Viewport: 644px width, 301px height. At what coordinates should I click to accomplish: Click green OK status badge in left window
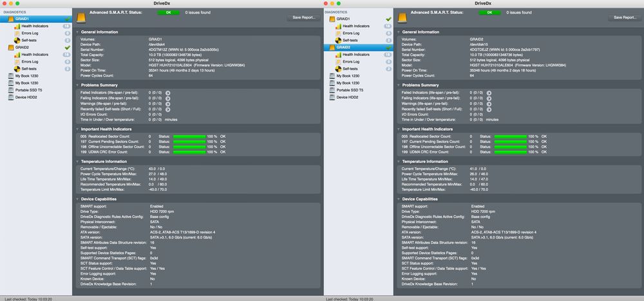tap(168, 13)
